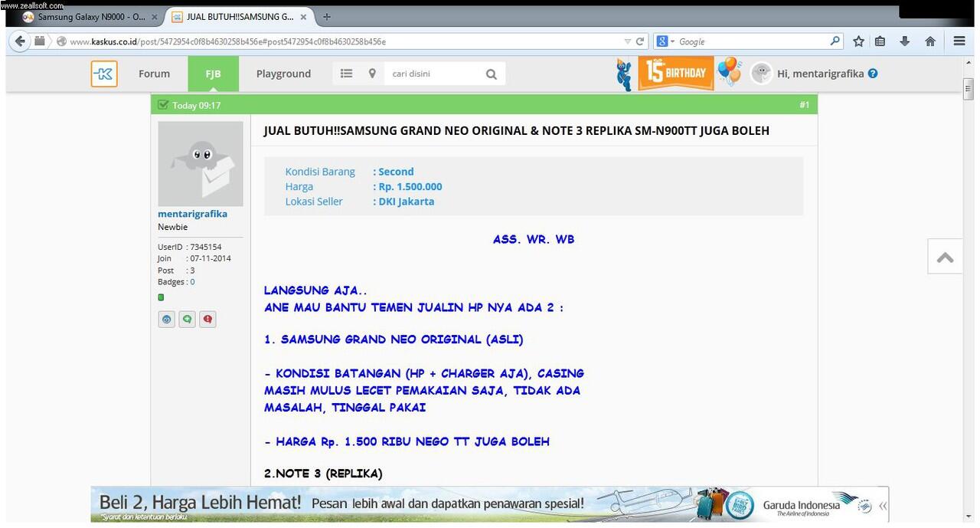Click the price Rp. 1.500.000

410,186
